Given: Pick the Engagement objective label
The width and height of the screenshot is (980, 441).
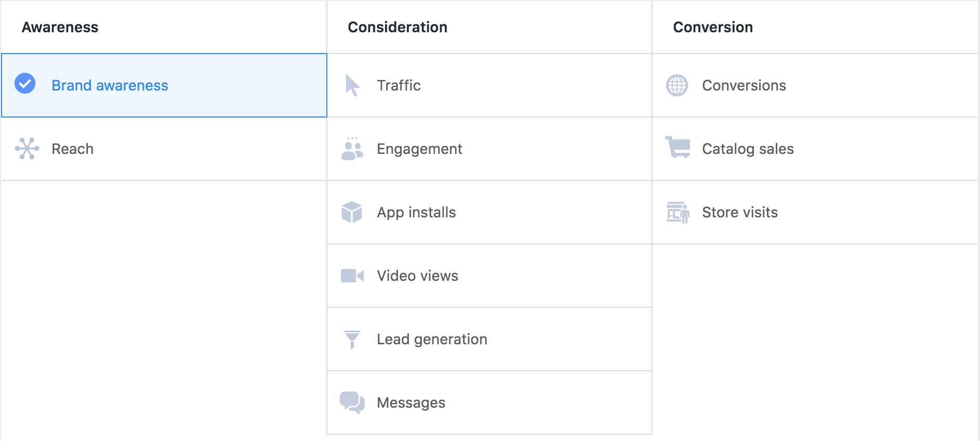Looking at the screenshot, I should [x=419, y=149].
